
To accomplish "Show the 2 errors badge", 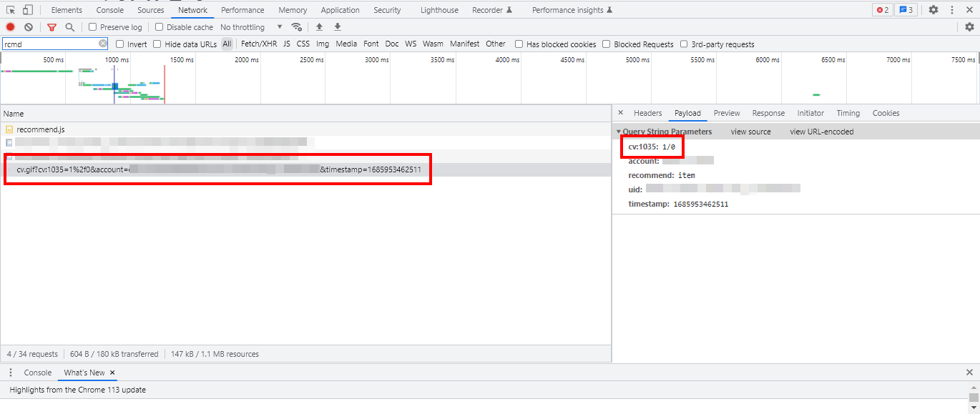I will point(883,10).
